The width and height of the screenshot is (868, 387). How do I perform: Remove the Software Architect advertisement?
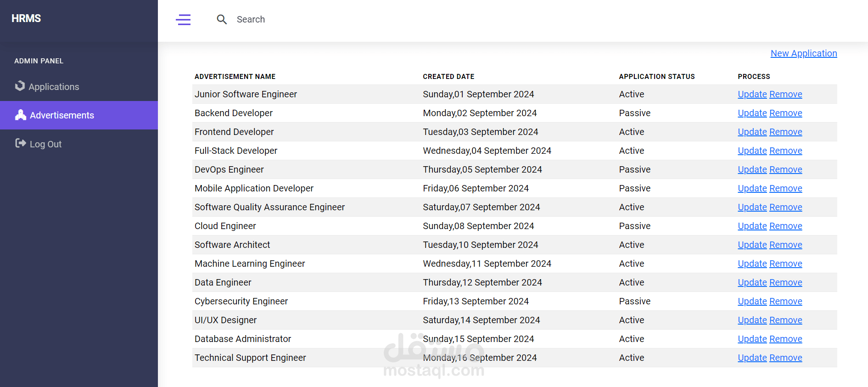click(x=786, y=245)
